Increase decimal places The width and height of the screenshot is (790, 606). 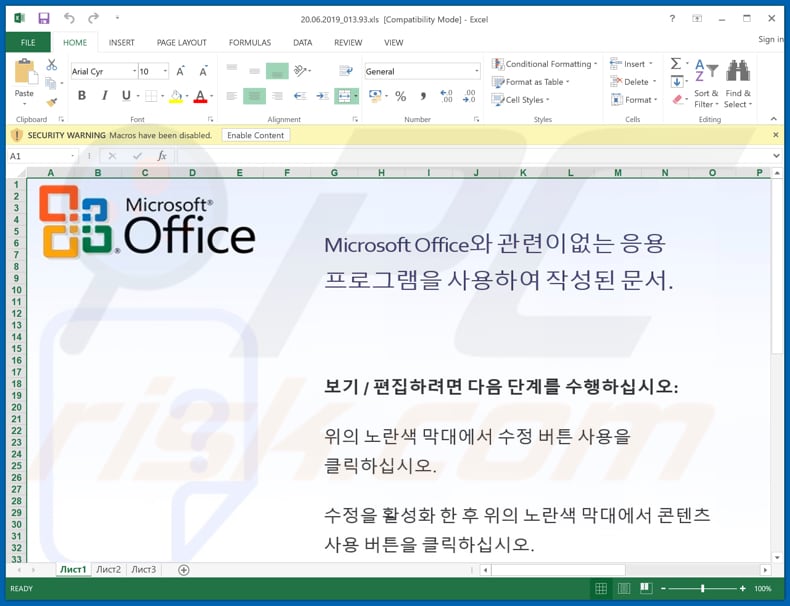click(x=446, y=96)
